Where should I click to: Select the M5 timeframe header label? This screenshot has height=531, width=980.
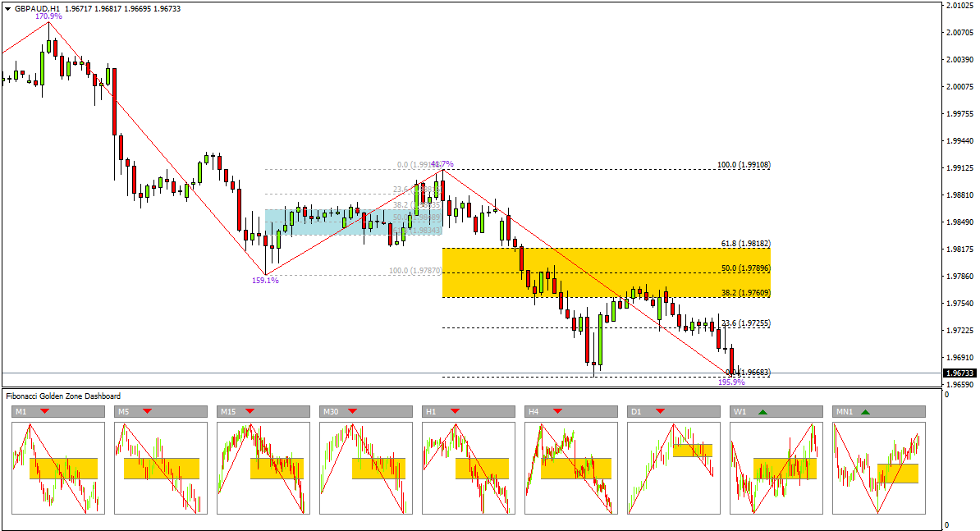click(x=123, y=410)
